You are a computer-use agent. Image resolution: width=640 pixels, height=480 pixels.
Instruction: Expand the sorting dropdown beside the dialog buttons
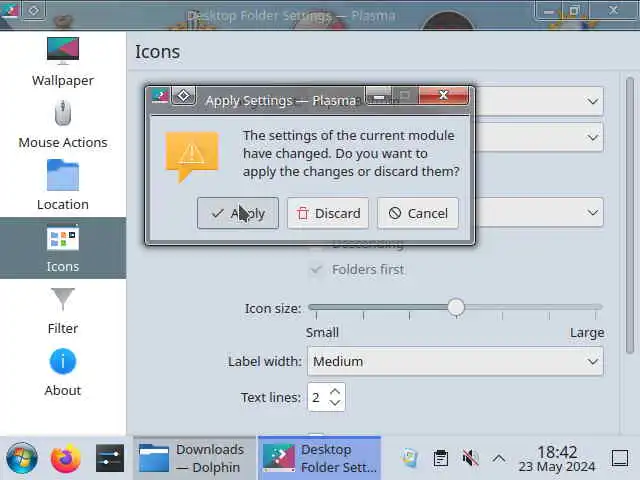[x=593, y=212]
